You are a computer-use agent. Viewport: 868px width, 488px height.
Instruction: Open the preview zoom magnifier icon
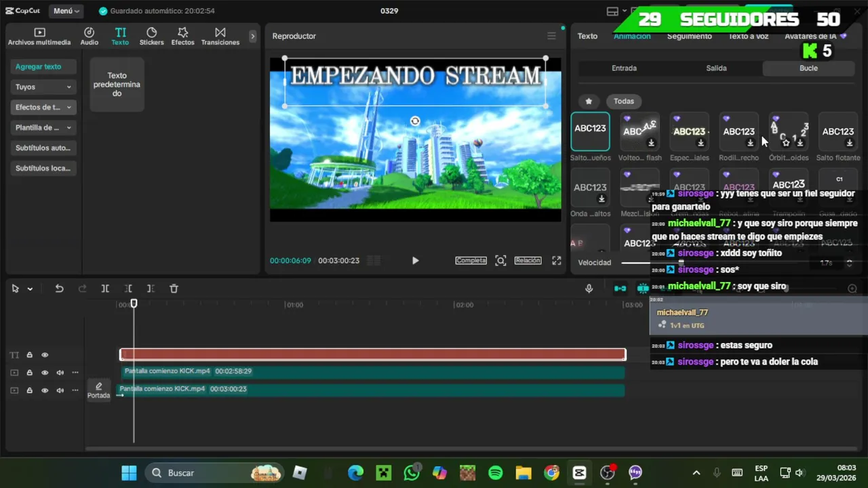tap(500, 260)
